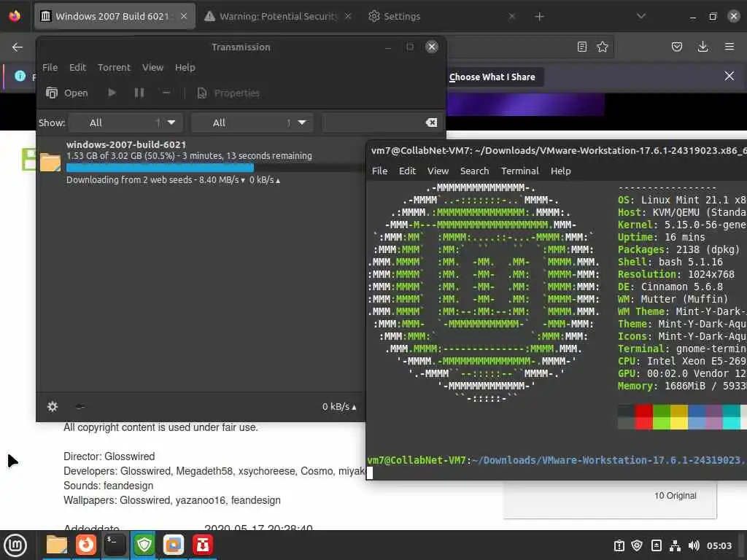Click the red color block in neofetch output
The width and height of the screenshot is (747, 560).
(643, 416)
